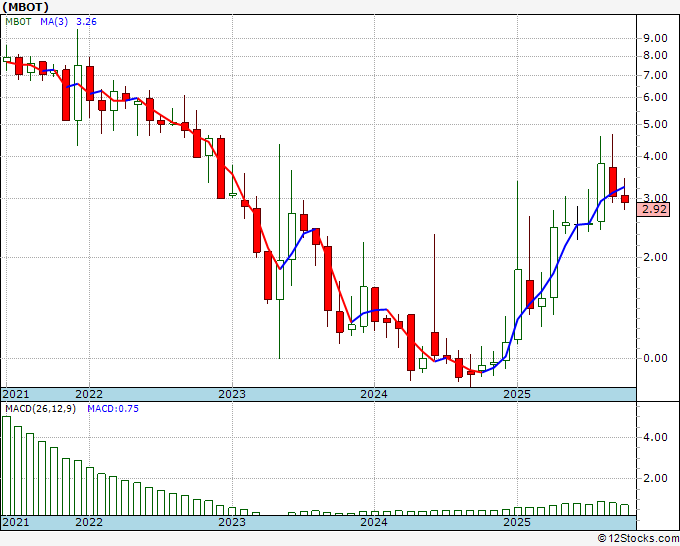
Task: Click the 4.00 price axis label in price chart
Action: coord(655,156)
